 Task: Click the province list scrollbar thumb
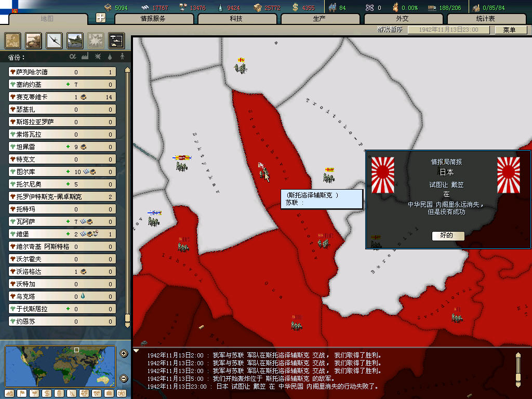pos(128,318)
